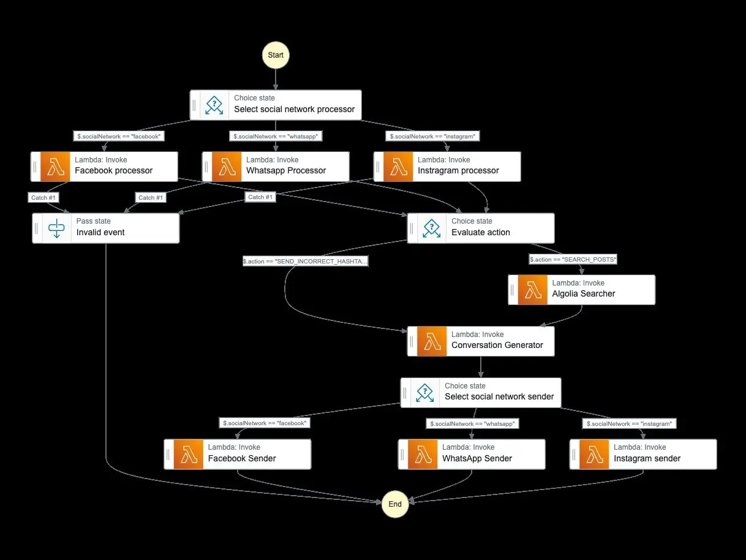Viewport: 746px width, 560px height.
Task: Click the Pass state icon on Invalid event
Action: tap(56, 228)
